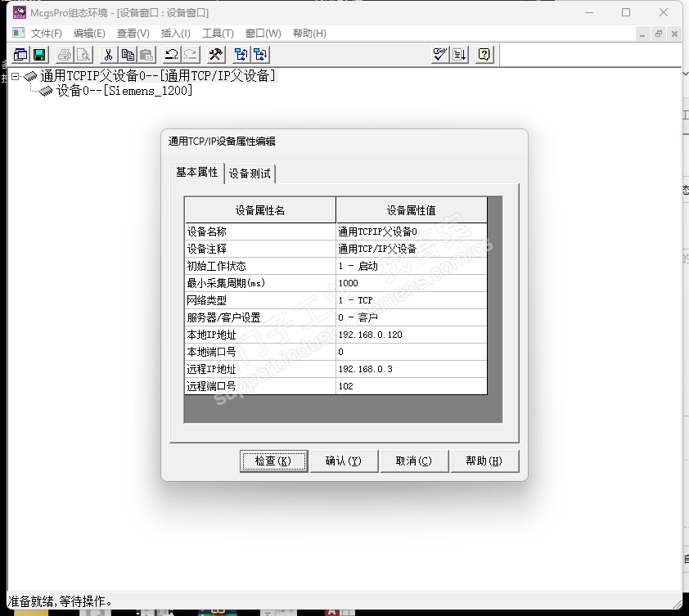Edit 最小采集周期 value 1000
Viewport: 689px width, 616px height.
click(x=412, y=283)
